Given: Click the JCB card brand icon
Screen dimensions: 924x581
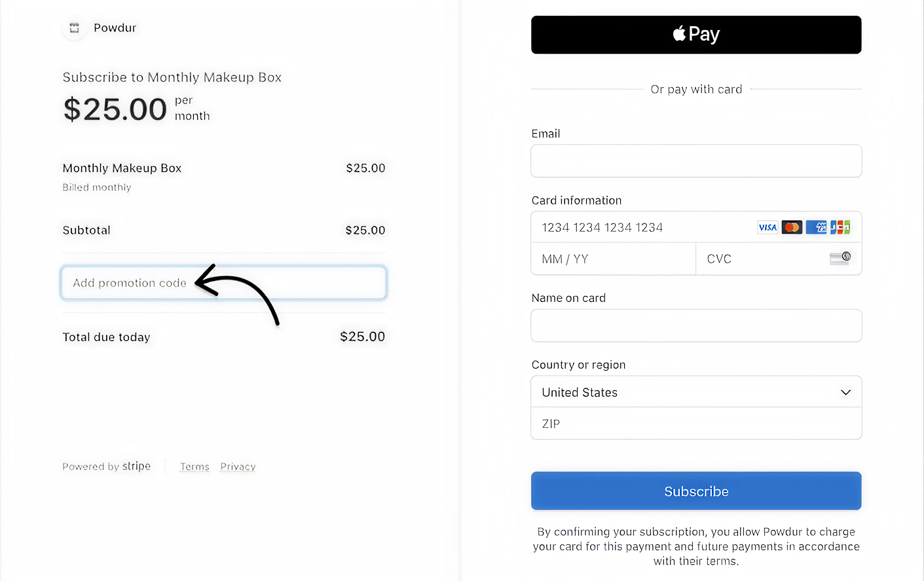Looking at the screenshot, I should pyautogui.click(x=841, y=227).
